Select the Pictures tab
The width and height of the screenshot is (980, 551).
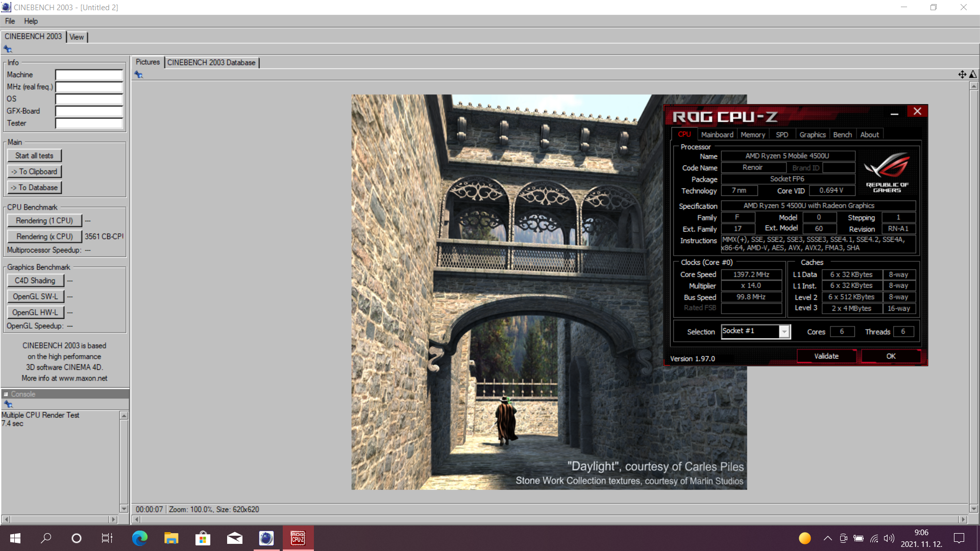[x=148, y=62]
